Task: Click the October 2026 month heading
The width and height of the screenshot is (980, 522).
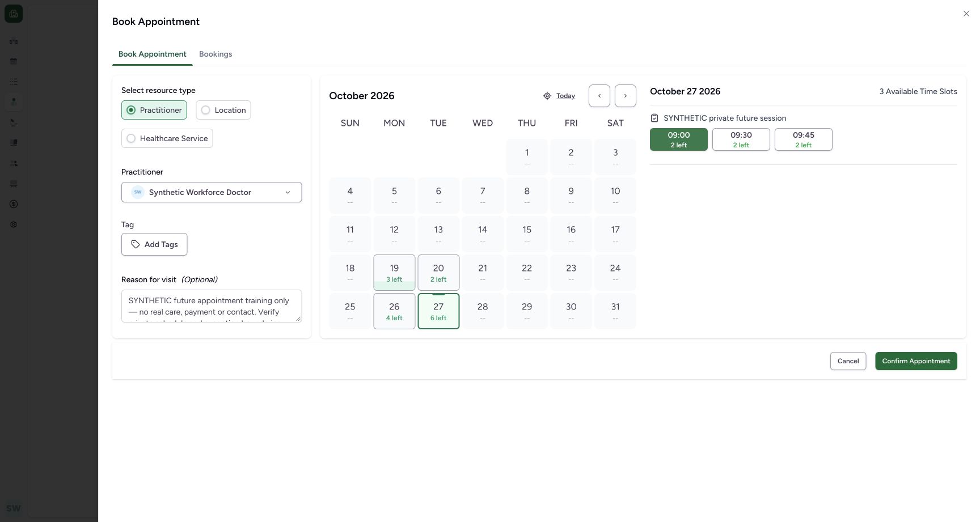Action: (x=362, y=96)
